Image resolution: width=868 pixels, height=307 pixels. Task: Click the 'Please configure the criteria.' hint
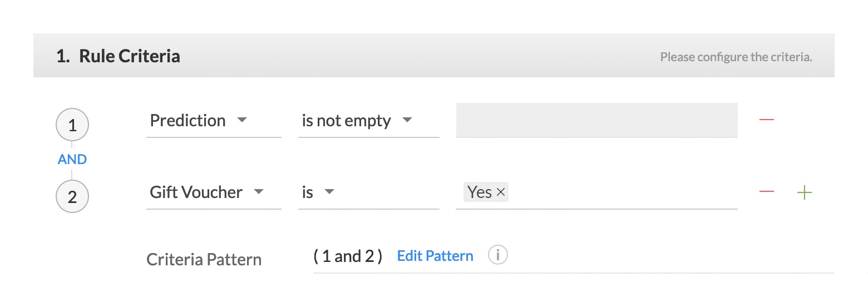[736, 57]
